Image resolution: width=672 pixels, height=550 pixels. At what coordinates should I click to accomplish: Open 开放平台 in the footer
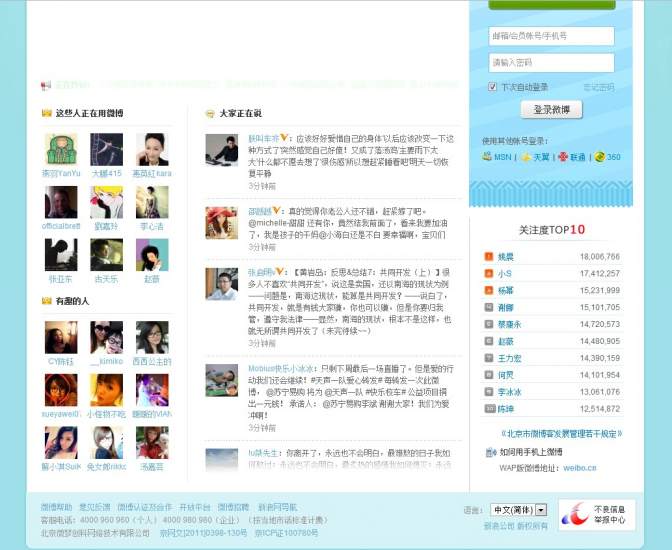(x=195, y=507)
